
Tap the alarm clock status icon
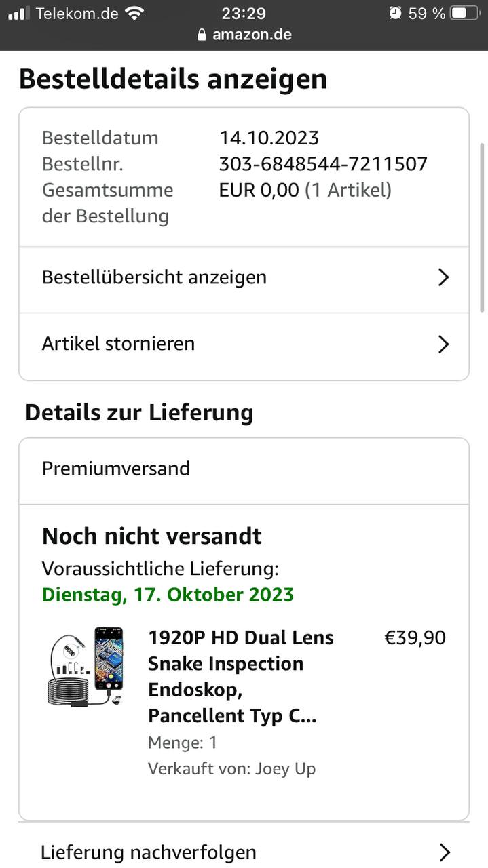click(396, 13)
